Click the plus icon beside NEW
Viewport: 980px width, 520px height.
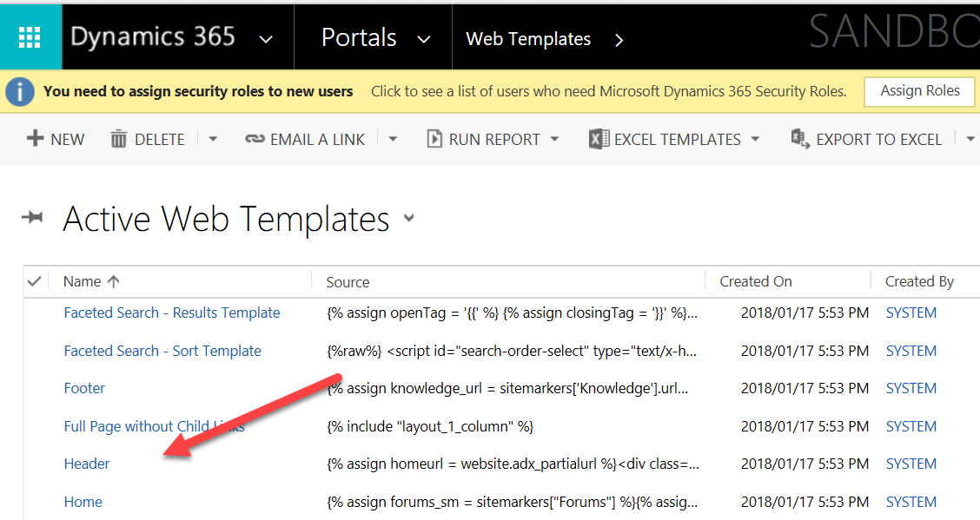[35, 139]
